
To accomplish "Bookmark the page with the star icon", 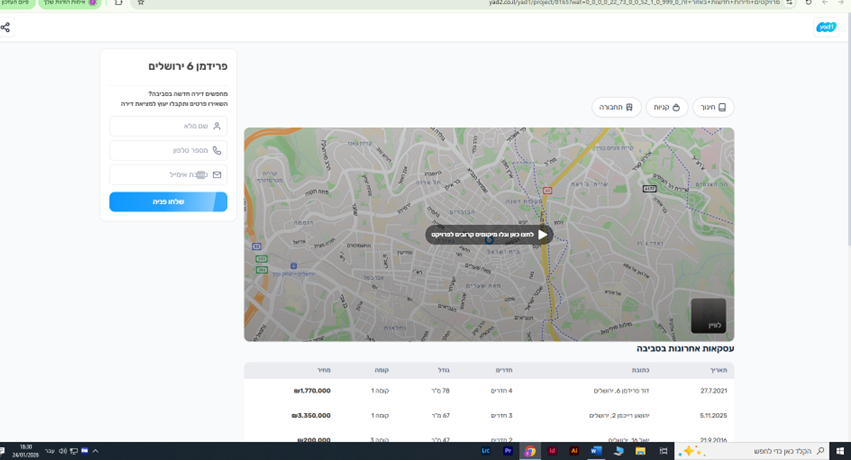I will 141,3.
